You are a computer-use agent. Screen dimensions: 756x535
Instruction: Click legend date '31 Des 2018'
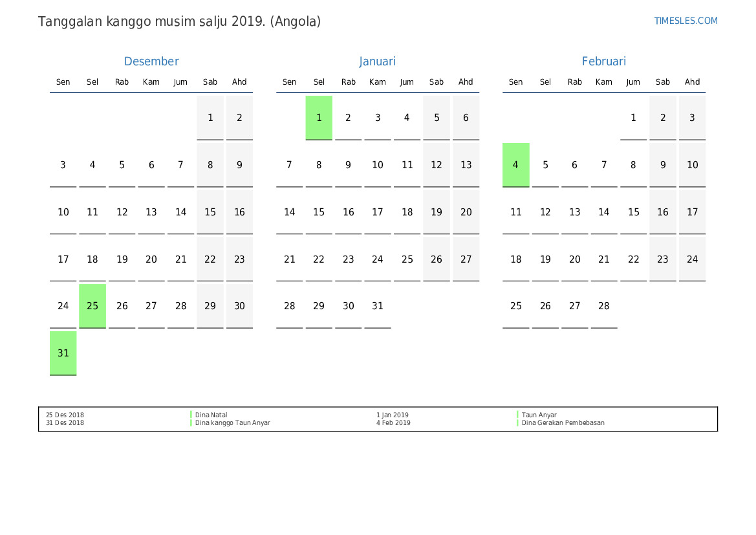(65, 422)
